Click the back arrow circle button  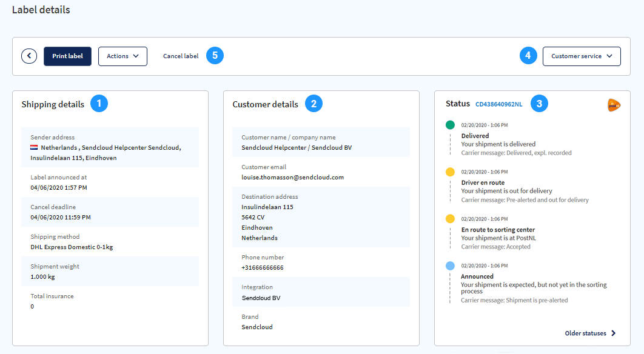point(29,56)
